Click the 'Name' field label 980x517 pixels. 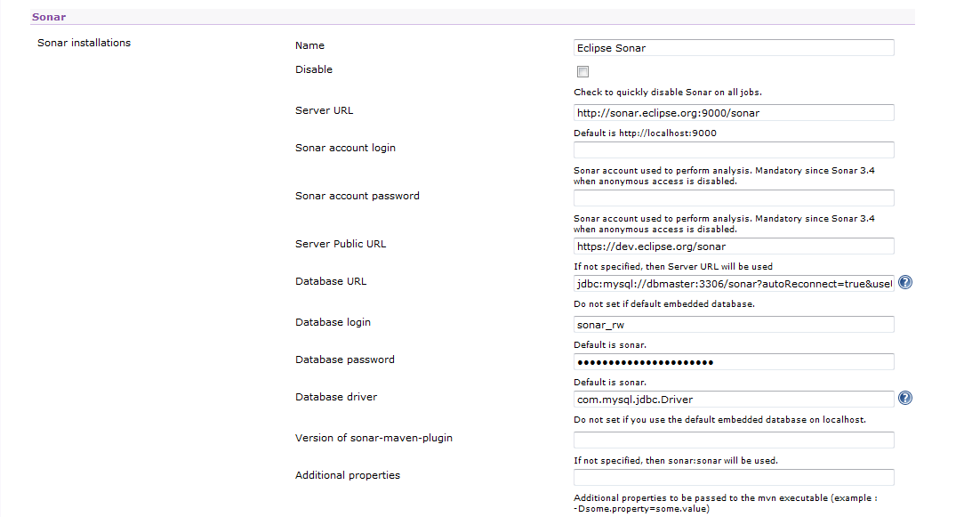(309, 45)
